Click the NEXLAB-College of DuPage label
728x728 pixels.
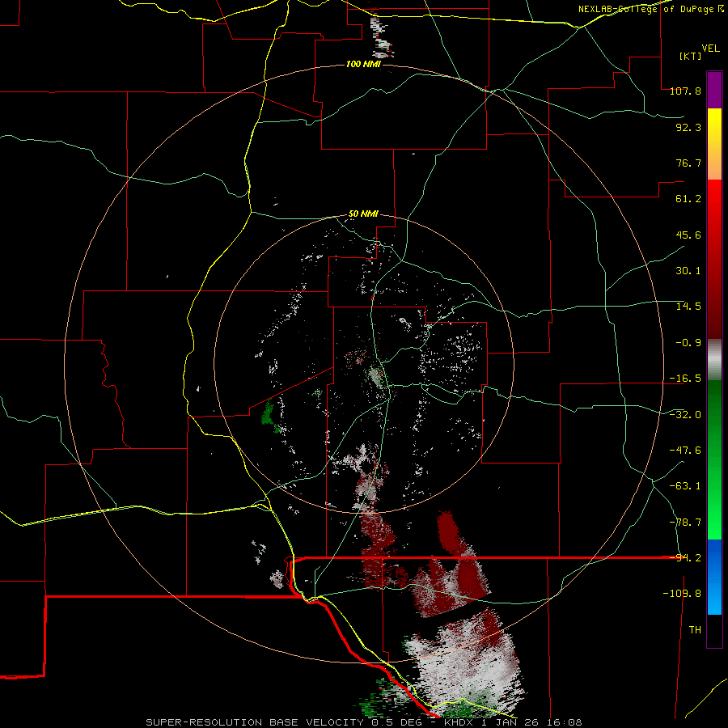coord(650,9)
